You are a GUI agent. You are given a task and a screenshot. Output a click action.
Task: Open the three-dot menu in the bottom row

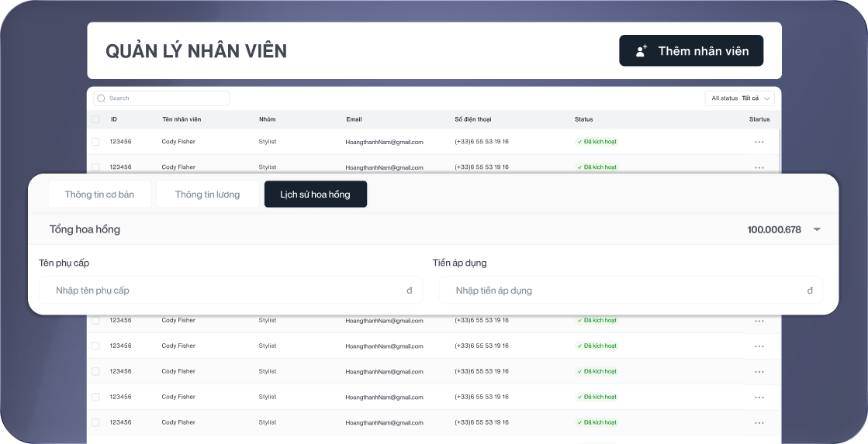click(x=759, y=422)
